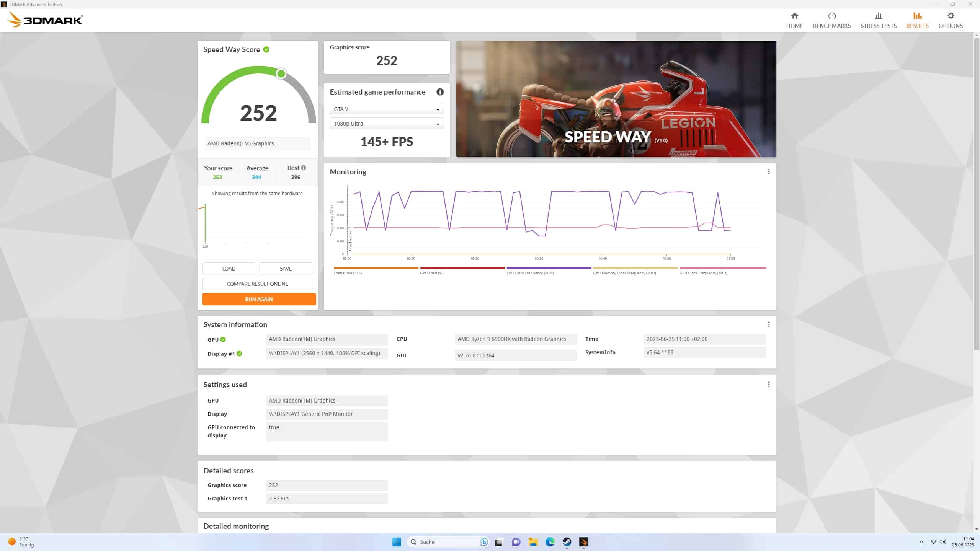Screen dimensions: 980x551
Task: Open the Monitoring panel three-dot menu
Action: point(768,172)
